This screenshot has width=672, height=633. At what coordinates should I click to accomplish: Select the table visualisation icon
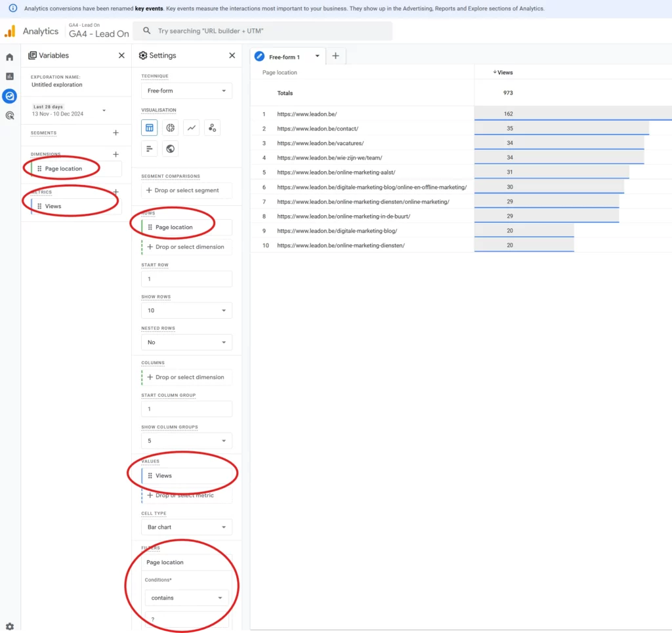[149, 128]
